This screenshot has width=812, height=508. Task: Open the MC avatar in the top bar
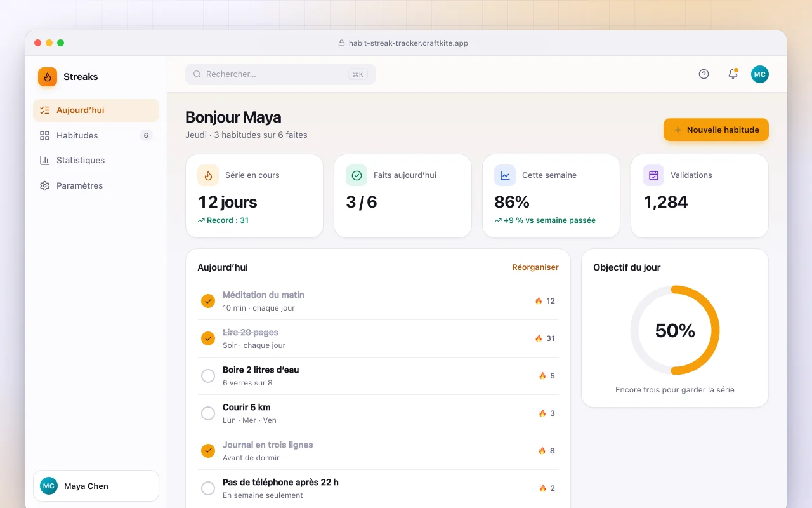[760, 74]
